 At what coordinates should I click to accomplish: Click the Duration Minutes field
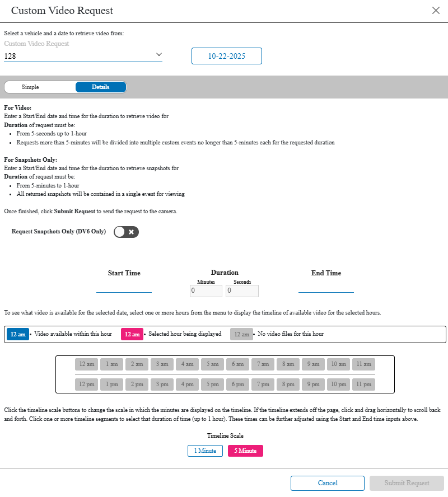pos(206,291)
